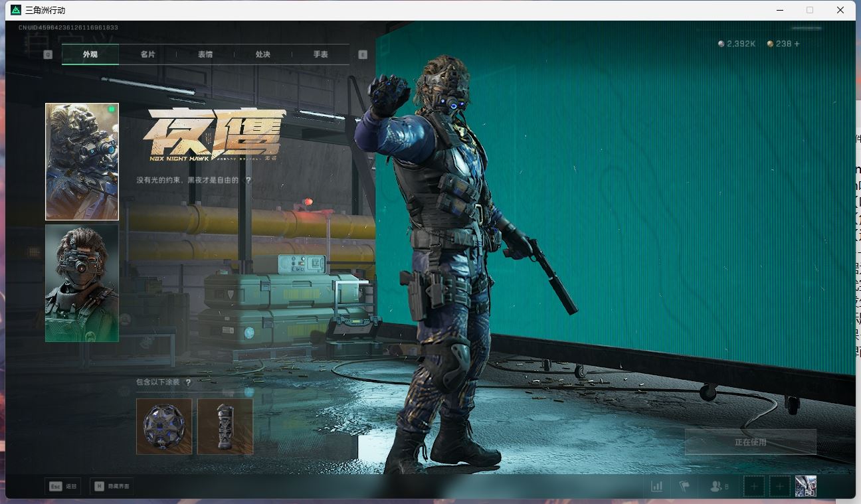The height and width of the screenshot is (504, 861).
Task: Click the 正在使用 button
Action: pos(750,442)
